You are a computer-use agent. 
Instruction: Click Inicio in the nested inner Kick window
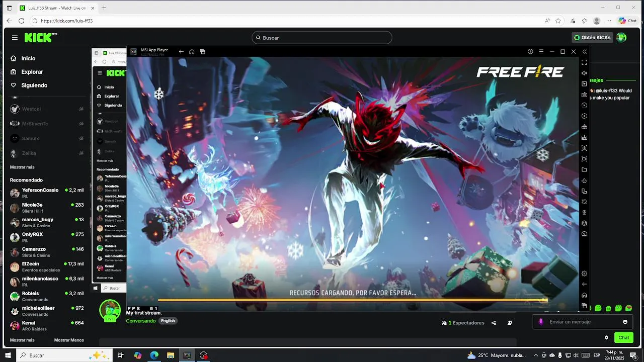pos(106,87)
